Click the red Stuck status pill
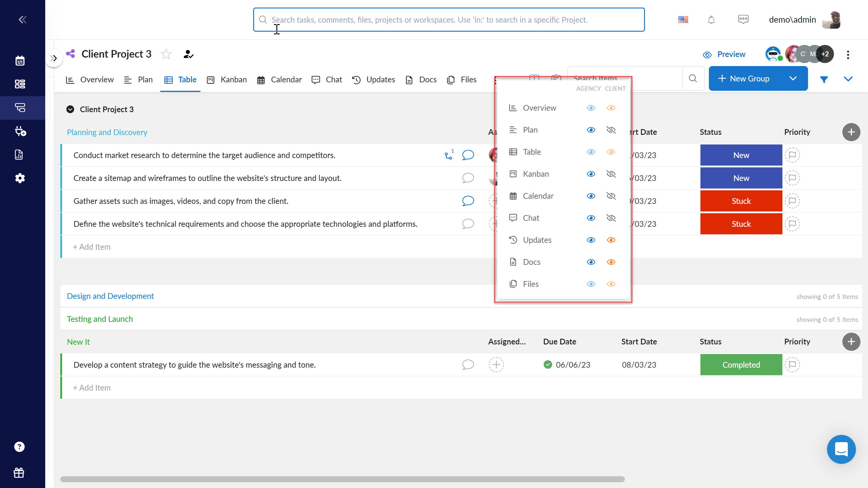 click(741, 201)
